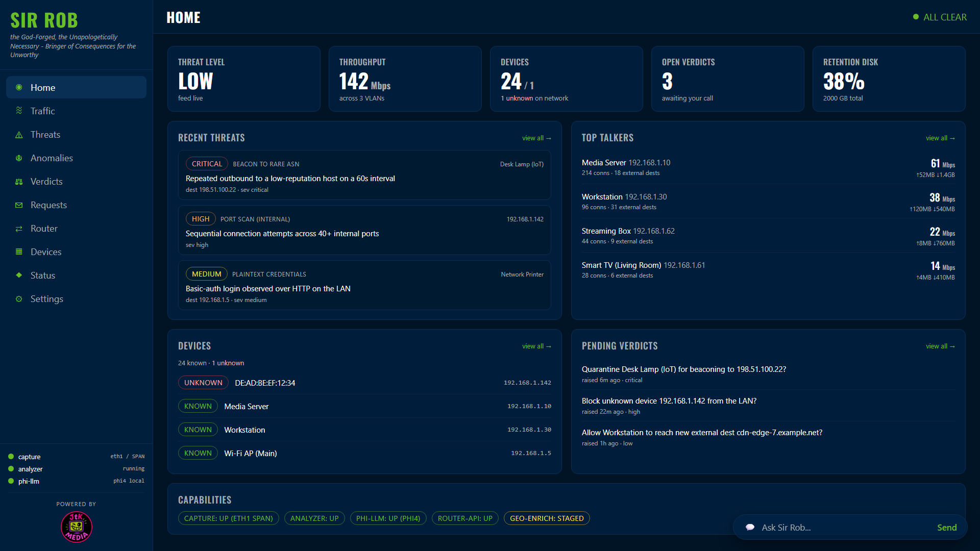This screenshot has width=980, height=551.
Task: Click the SIR ROB logo title
Action: coord(44,20)
